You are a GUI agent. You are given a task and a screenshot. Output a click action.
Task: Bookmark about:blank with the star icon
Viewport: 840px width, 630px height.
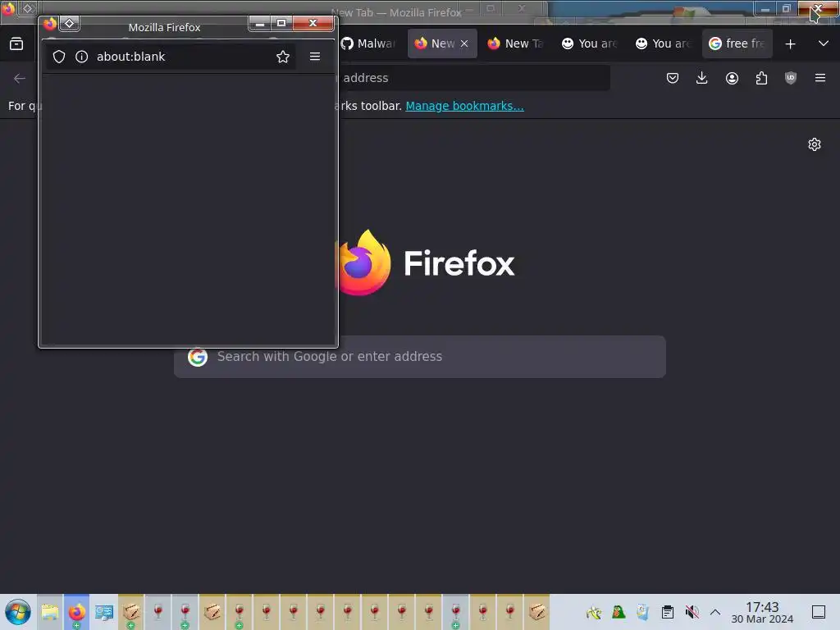click(x=283, y=57)
